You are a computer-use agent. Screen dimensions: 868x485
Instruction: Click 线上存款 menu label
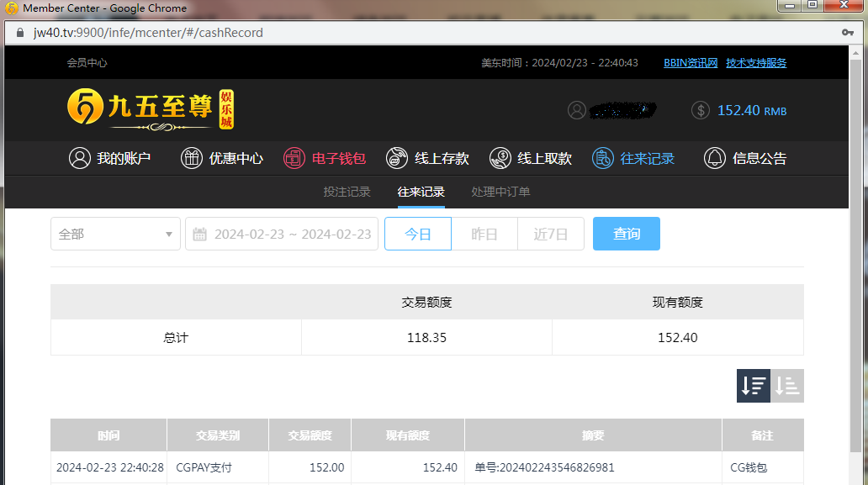[x=442, y=159]
